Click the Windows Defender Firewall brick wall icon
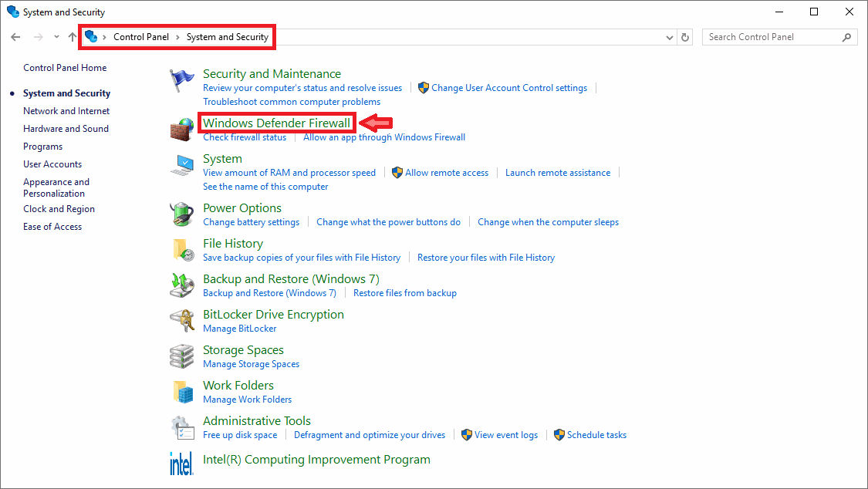Image resolution: width=868 pixels, height=489 pixels. tap(182, 129)
